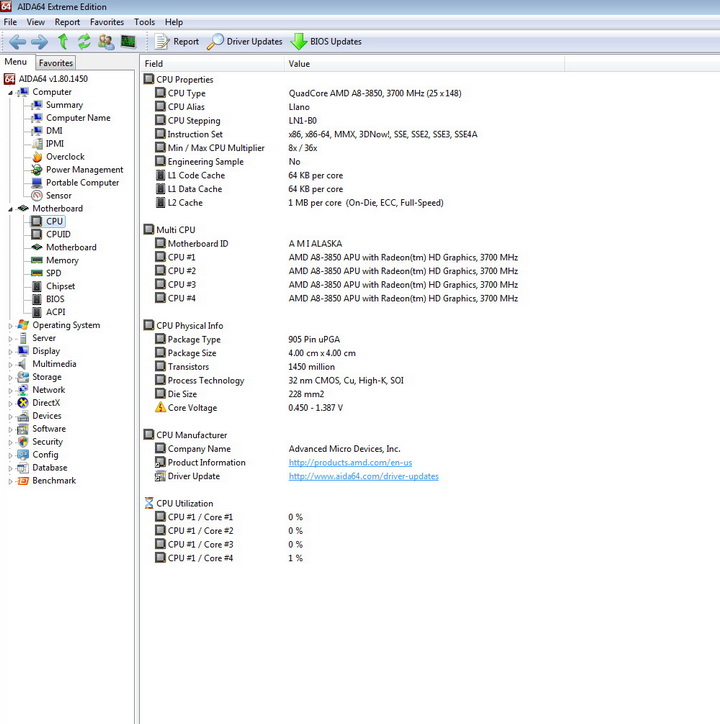Select the CPU Type row
The height and width of the screenshot is (724, 720).
[x=308, y=93]
